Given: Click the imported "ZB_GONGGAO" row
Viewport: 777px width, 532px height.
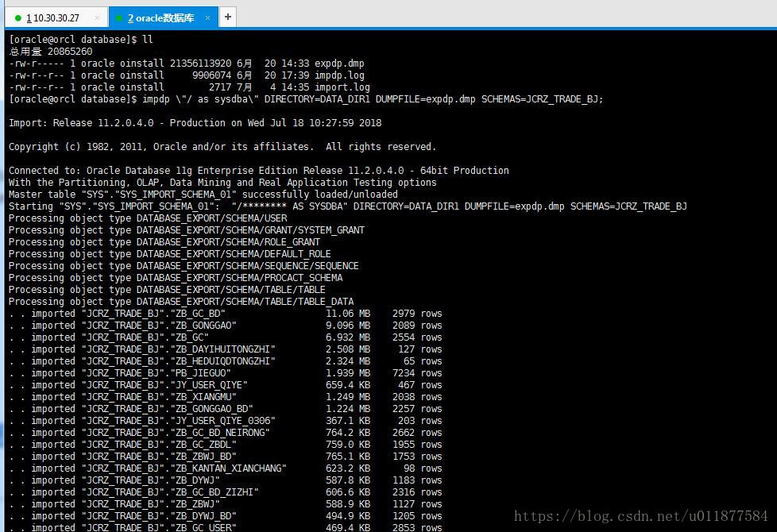Looking at the screenshot, I should pos(226,325).
